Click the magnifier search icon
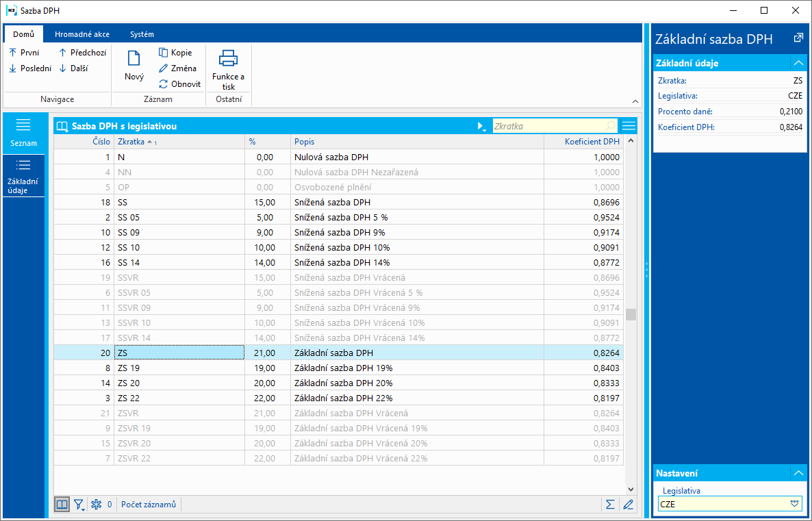Viewport: 812px width, 521px height. pyautogui.click(x=611, y=126)
